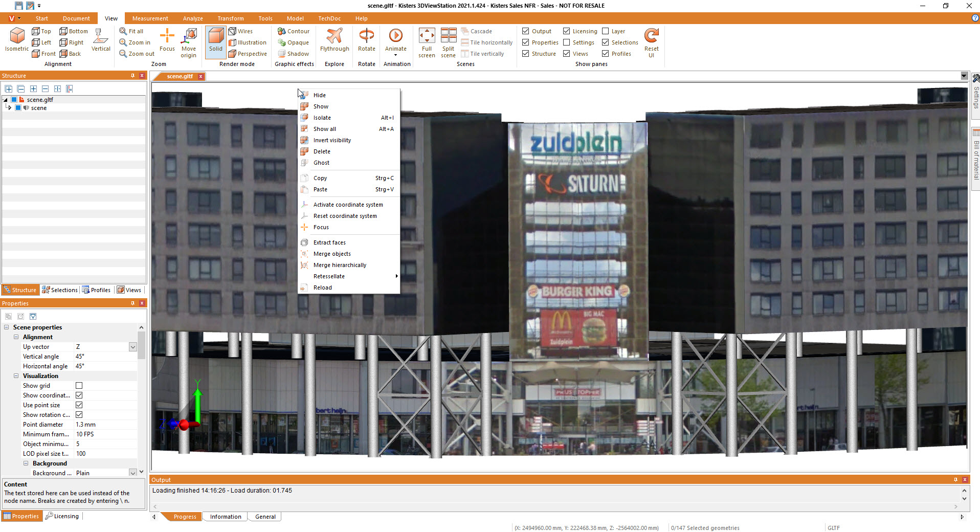Enable Settings pane checkbox
Screen dimensions: 980x532
566,42
